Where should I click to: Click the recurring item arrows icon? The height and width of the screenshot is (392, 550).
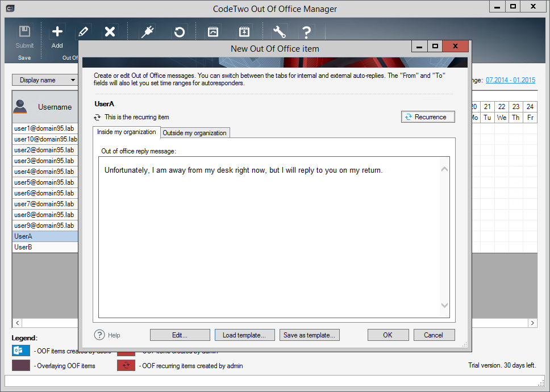click(x=97, y=117)
